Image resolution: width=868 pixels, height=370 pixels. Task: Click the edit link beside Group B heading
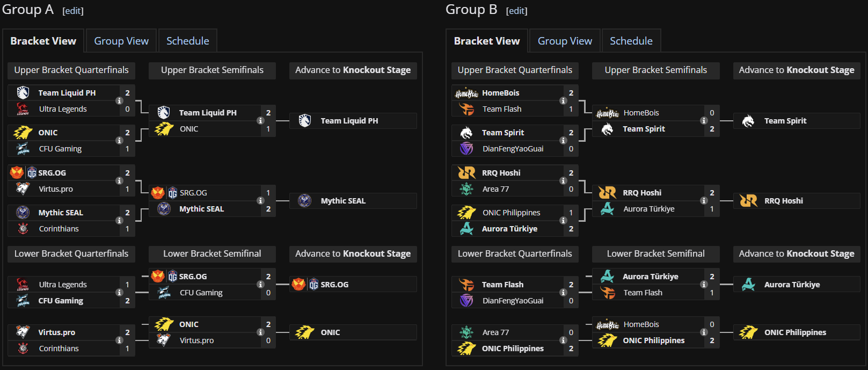click(516, 11)
